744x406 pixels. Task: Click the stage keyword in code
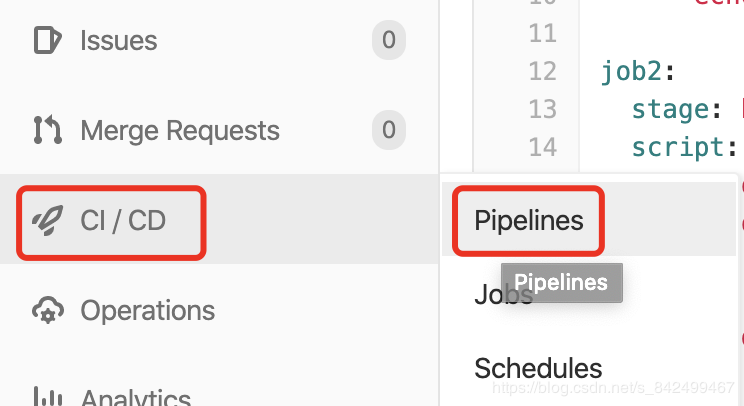[670, 110]
